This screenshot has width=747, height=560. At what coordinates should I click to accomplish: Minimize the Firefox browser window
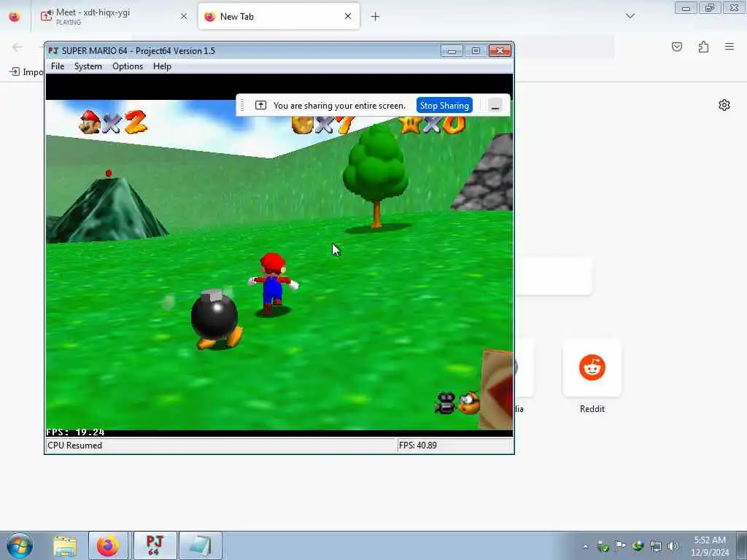686,8
